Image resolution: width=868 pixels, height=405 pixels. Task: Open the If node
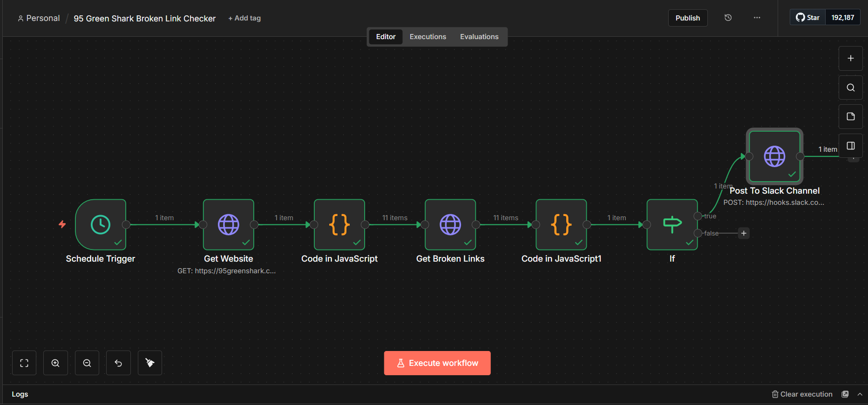(672, 224)
